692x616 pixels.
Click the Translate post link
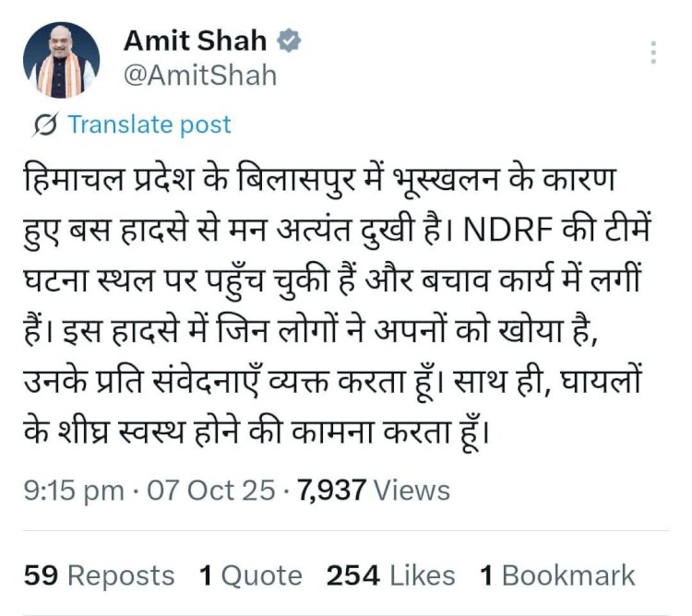(149, 124)
